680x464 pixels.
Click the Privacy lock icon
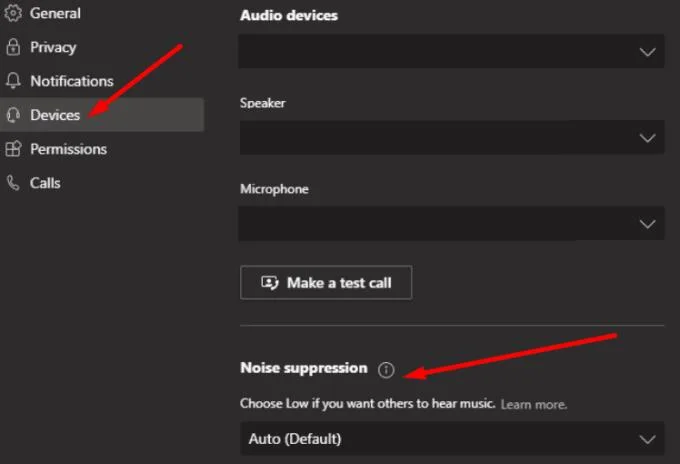pyautogui.click(x=13, y=47)
